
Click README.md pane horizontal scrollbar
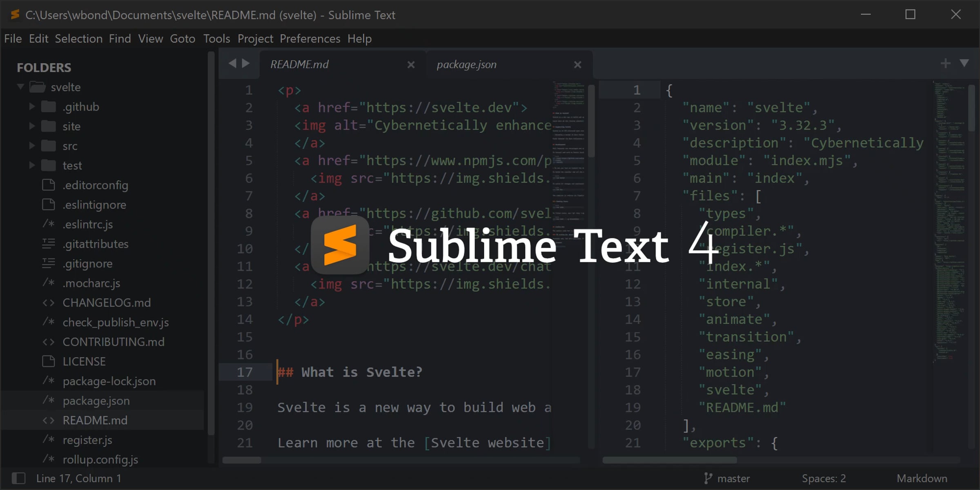coord(241,460)
